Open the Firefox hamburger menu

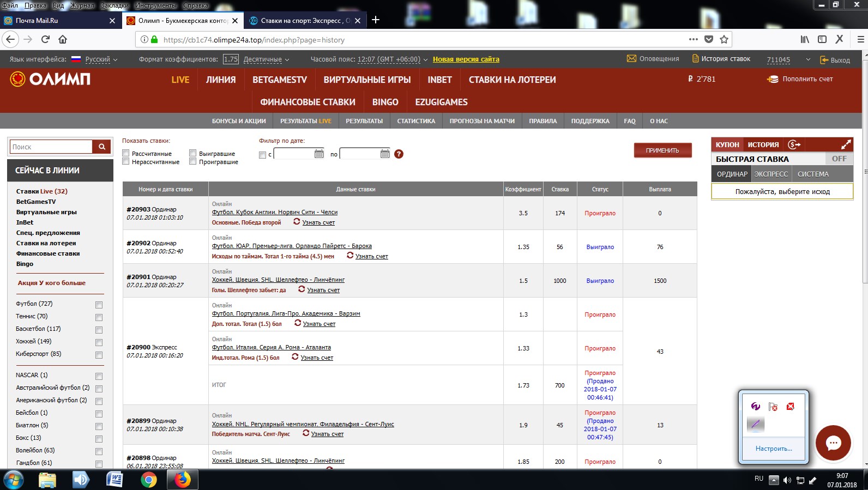861,39
